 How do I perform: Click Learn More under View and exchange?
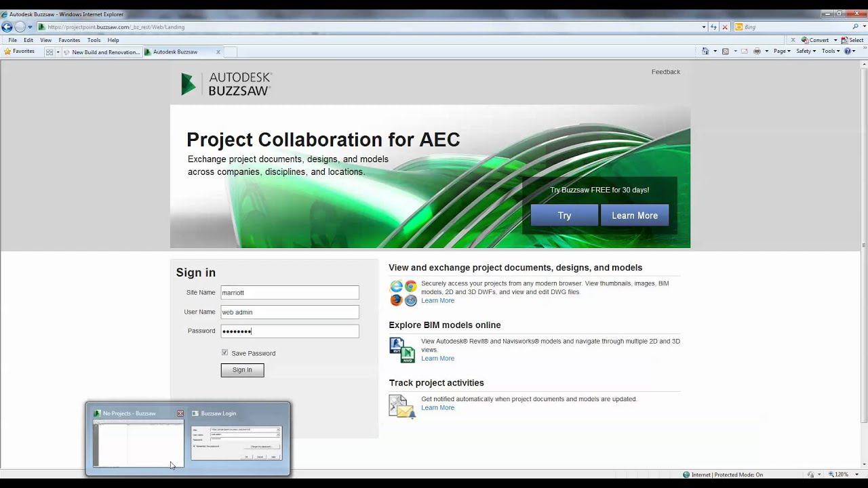point(437,301)
